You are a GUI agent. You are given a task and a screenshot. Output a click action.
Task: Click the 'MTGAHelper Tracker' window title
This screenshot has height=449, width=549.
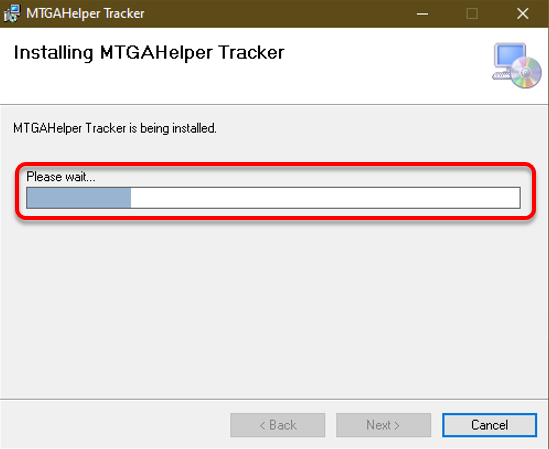pyautogui.click(x=85, y=14)
